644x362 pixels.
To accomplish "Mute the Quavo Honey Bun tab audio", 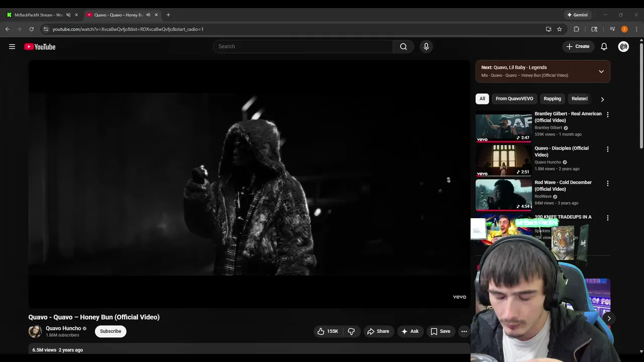I will [148, 15].
